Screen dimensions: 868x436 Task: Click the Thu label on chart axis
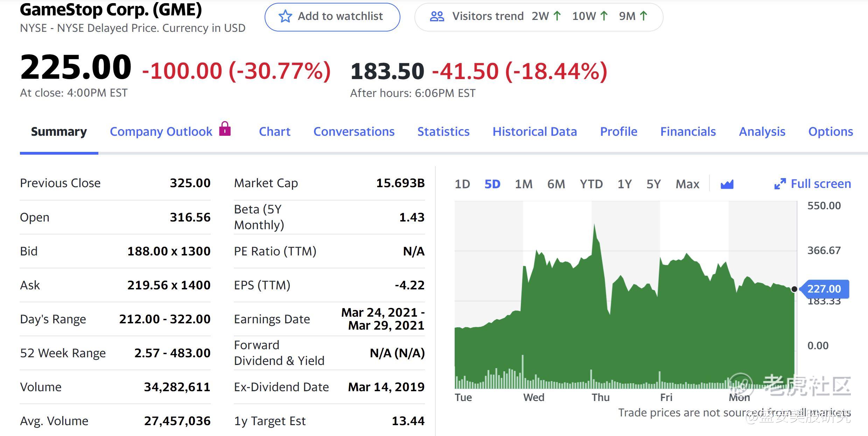coord(601,398)
